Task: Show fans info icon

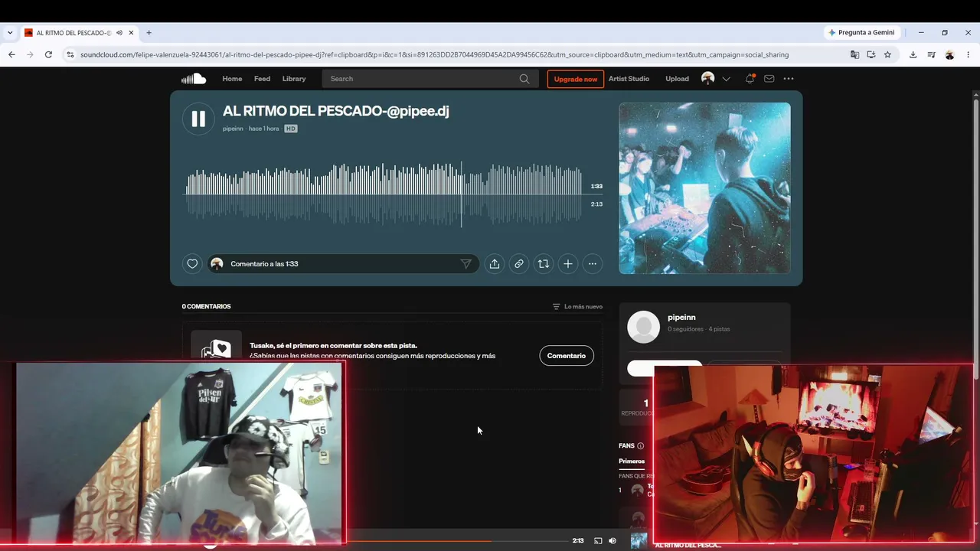Action: [x=641, y=446]
